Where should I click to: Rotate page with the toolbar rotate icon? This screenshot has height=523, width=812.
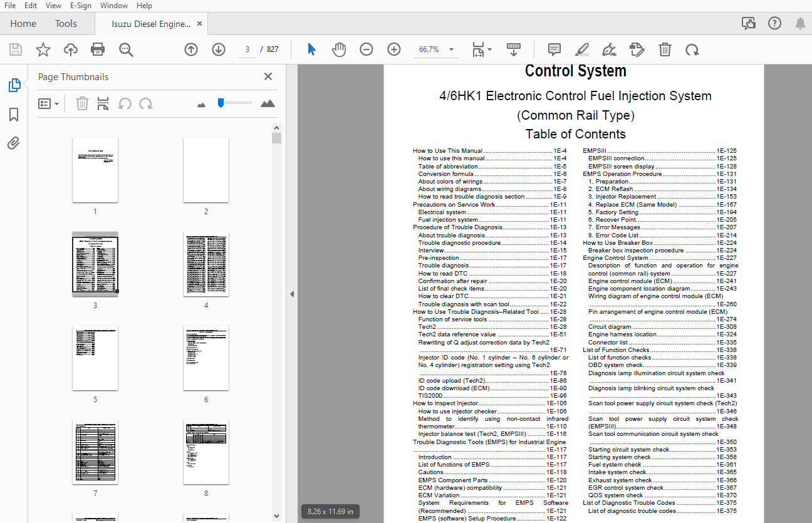click(692, 49)
